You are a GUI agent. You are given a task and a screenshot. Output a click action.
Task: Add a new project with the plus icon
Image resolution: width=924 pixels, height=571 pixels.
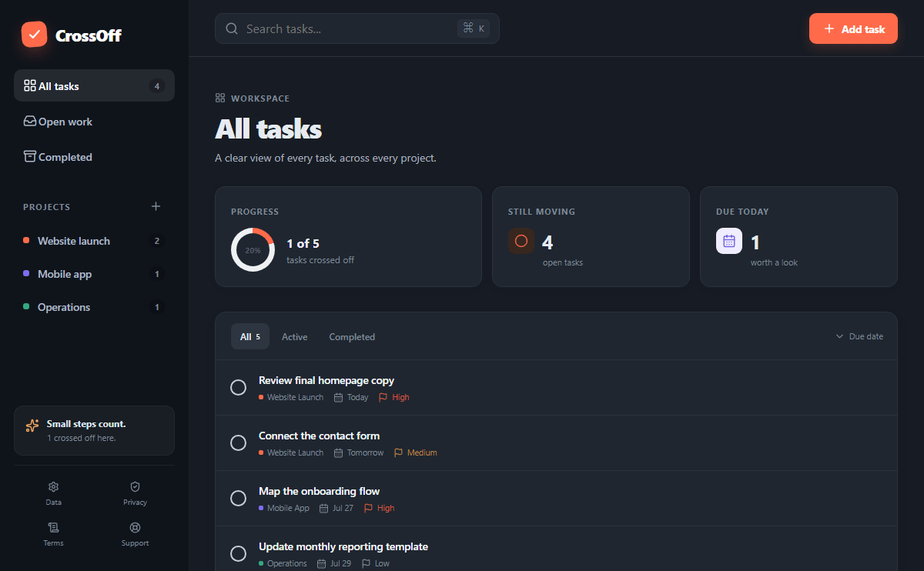156,206
